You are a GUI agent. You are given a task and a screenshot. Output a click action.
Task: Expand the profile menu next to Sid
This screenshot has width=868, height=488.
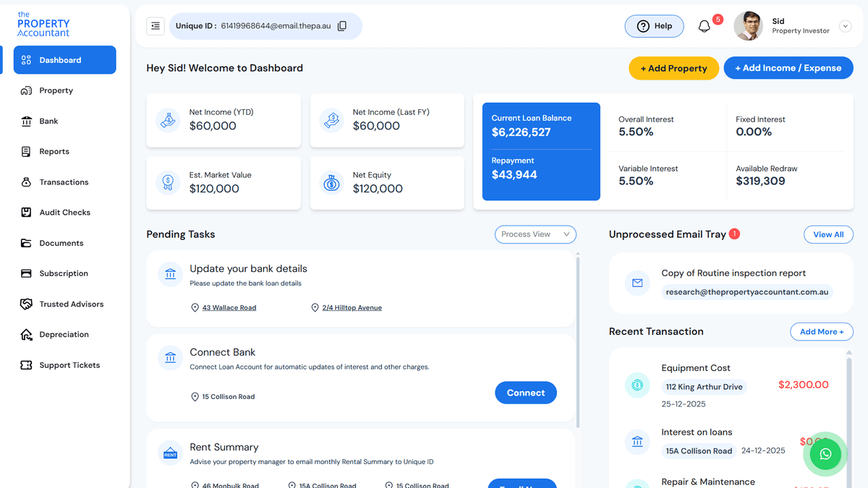[843, 25]
